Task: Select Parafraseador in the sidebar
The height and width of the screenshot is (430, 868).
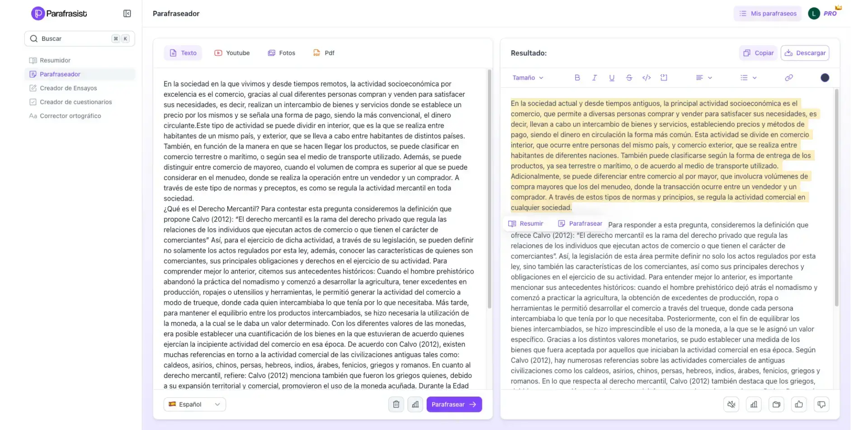Action: [80, 74]
